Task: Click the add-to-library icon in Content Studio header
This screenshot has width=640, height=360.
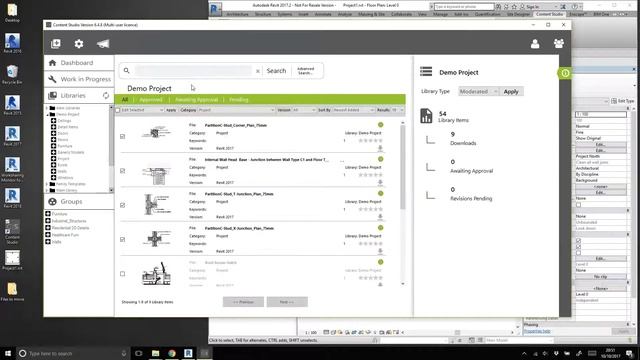Action: 56,44
